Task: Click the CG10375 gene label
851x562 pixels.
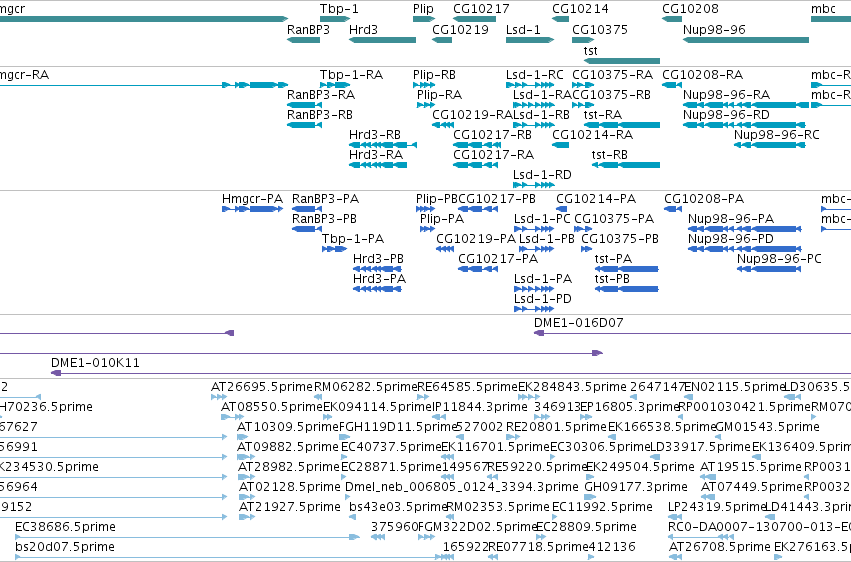Action: [x=600, y=29]
